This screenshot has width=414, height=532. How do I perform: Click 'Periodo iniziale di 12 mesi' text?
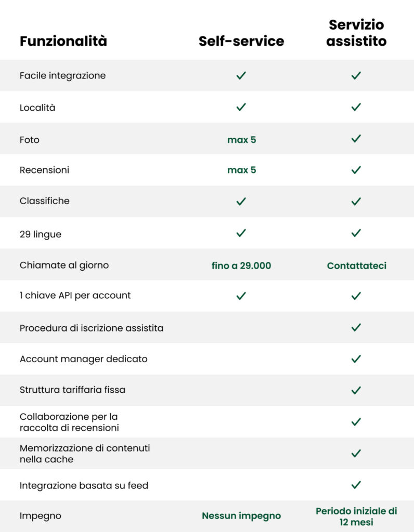[356, 516]
